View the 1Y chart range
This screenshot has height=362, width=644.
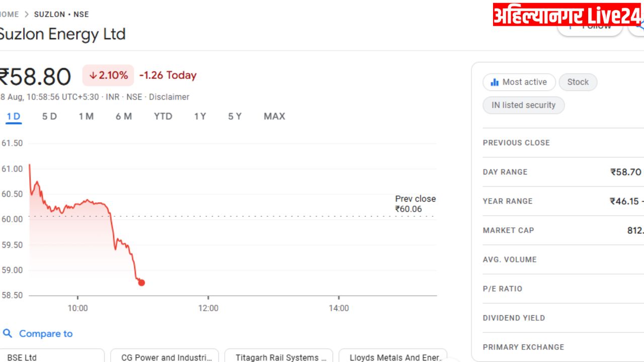tap(200, 117)
